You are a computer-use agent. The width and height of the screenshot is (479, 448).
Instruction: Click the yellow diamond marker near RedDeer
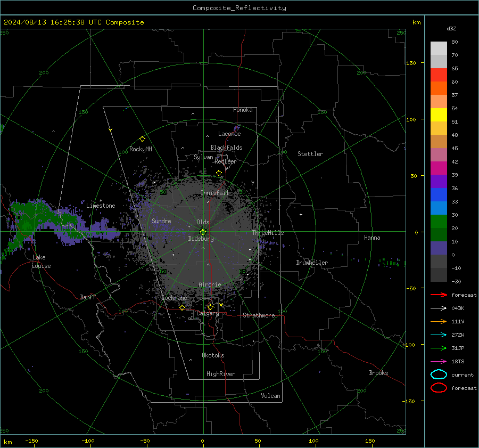tap(219, 173)
